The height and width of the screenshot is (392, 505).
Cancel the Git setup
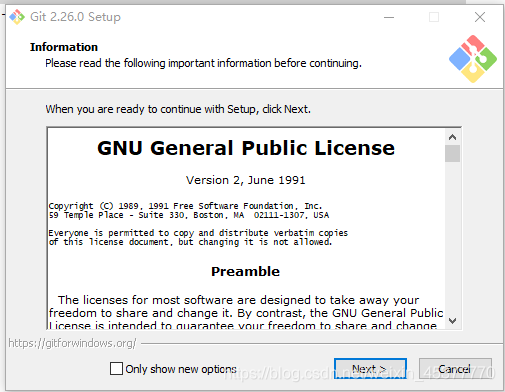[x=455, y=369]
